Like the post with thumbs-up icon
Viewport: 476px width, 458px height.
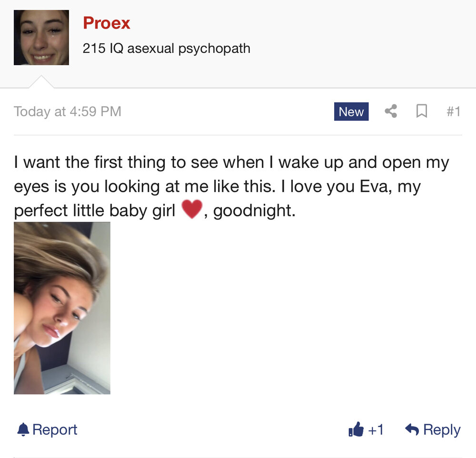(x=356, y=429)
